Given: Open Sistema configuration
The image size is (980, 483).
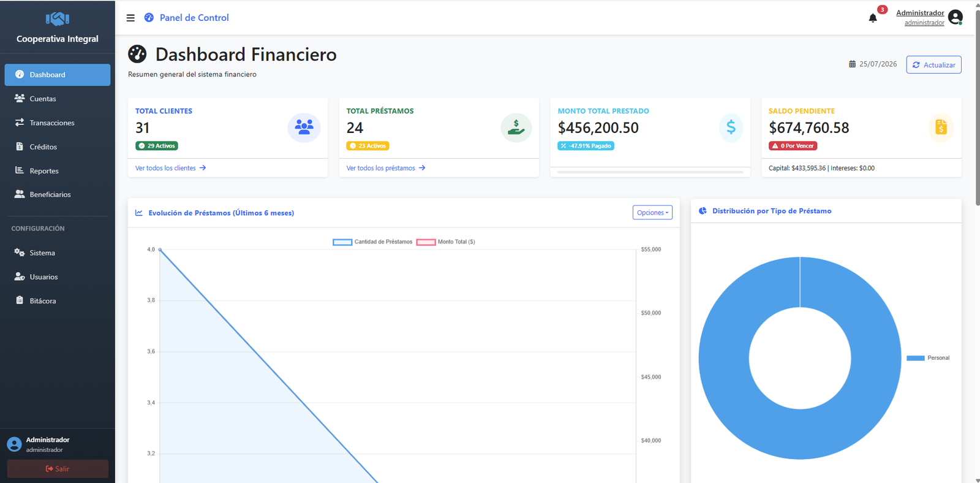Looking at the screenshot, I should coord(58,253).
